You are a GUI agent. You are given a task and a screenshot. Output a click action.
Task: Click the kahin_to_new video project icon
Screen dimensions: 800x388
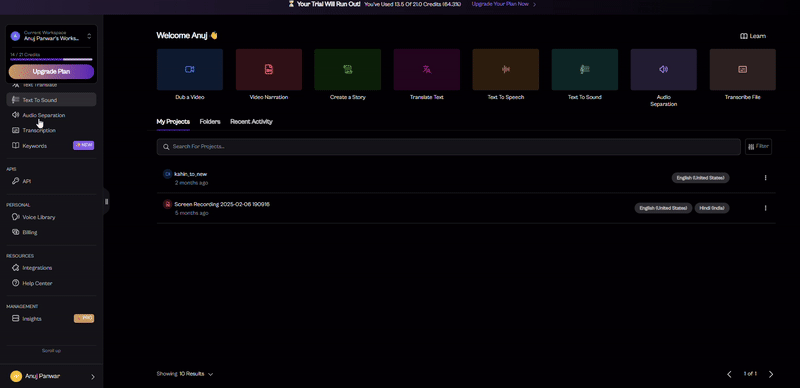pos(167,174)
